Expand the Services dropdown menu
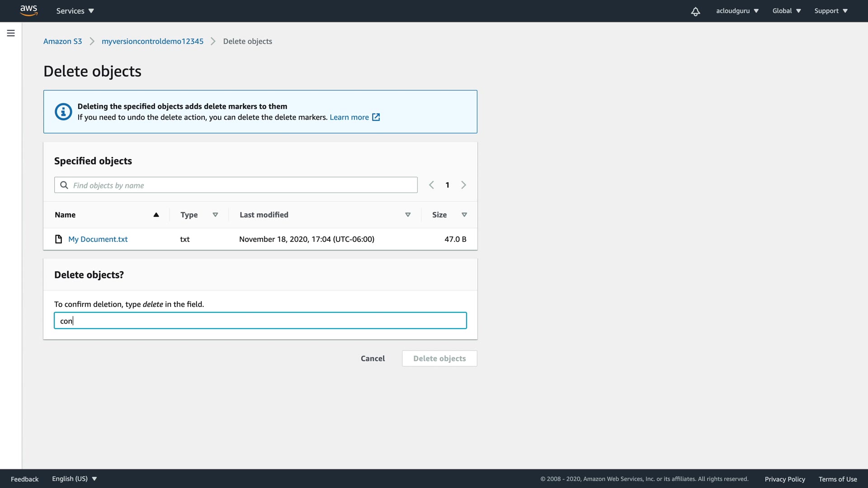Image resolution: width=868 pixels, height=488 pixels. pos(75,11)
